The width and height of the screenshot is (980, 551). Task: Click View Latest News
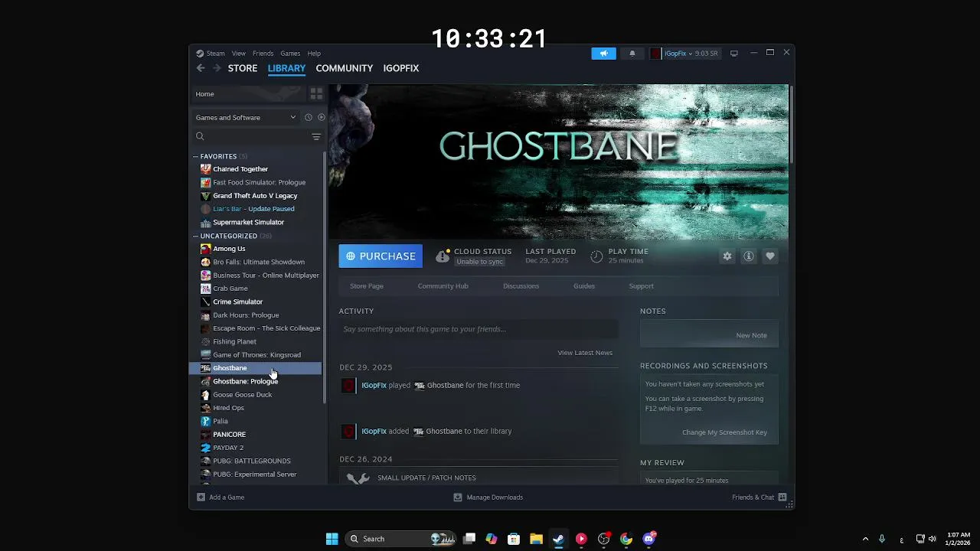pyautogui.click(x=585, y=353)
